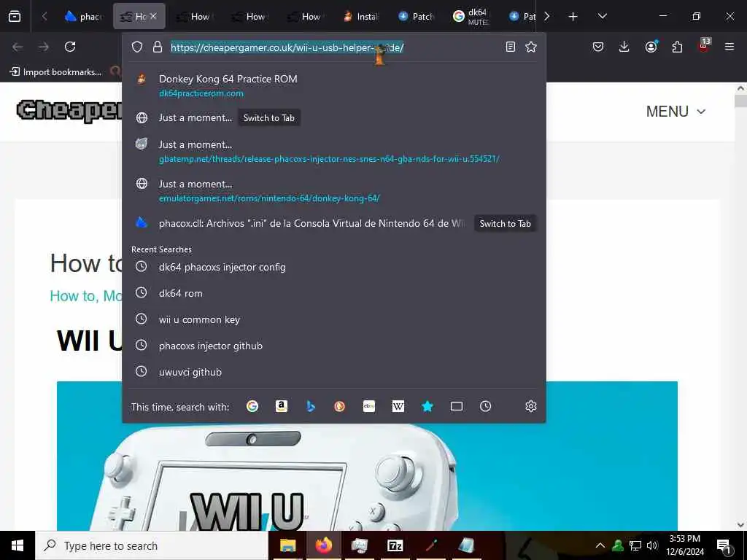Switch to the phacox.cll Archivos tab
The width and height of the screenshot is (747, 560).
pos(505,223)
